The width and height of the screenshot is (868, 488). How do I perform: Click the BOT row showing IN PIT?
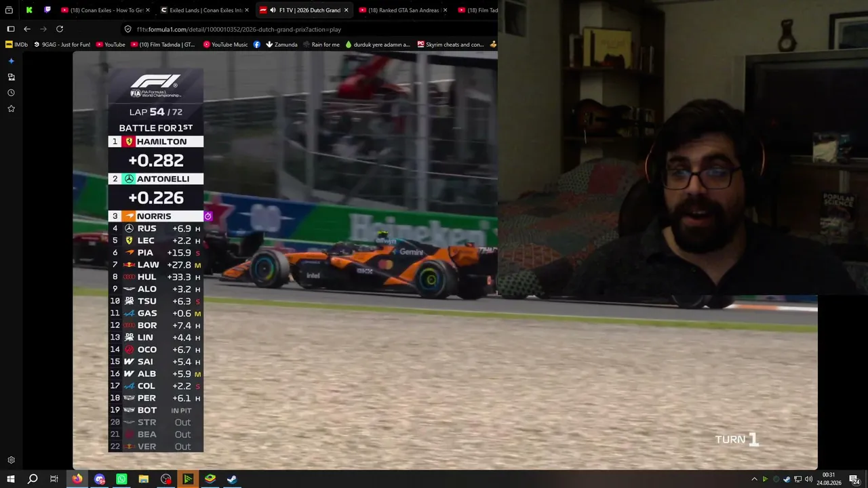(x=156, y=410)
